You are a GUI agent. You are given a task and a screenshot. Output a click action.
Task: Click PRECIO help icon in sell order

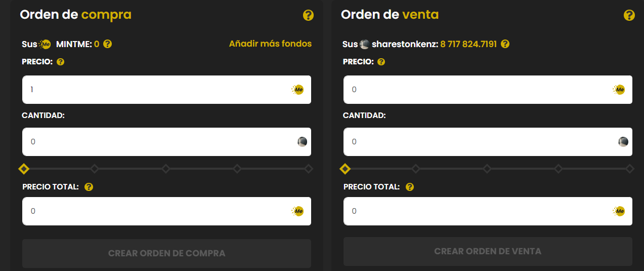[x=381, y=62]
